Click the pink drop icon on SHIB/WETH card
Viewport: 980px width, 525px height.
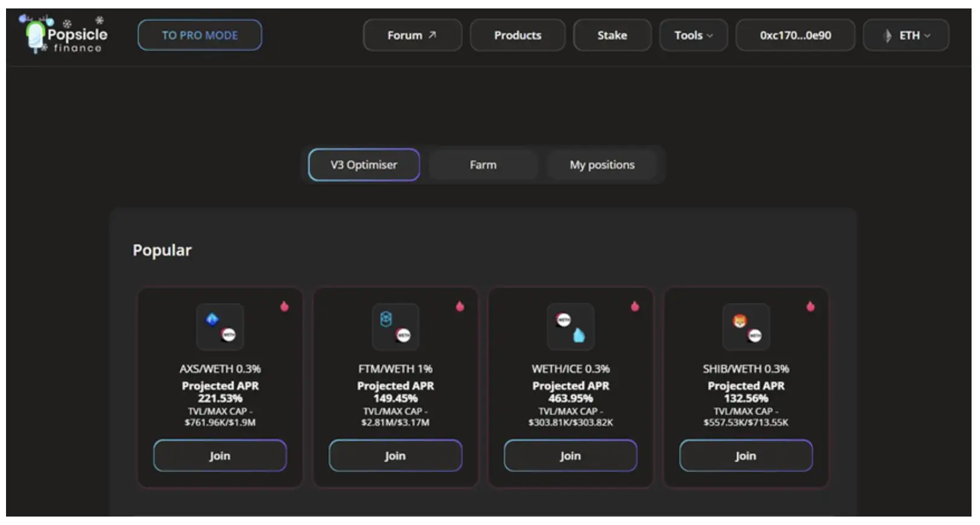(x=810, y=307)
